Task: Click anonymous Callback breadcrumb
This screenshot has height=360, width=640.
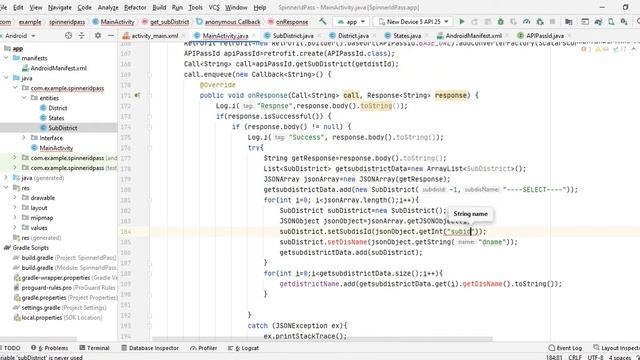Action: (228, 22)
